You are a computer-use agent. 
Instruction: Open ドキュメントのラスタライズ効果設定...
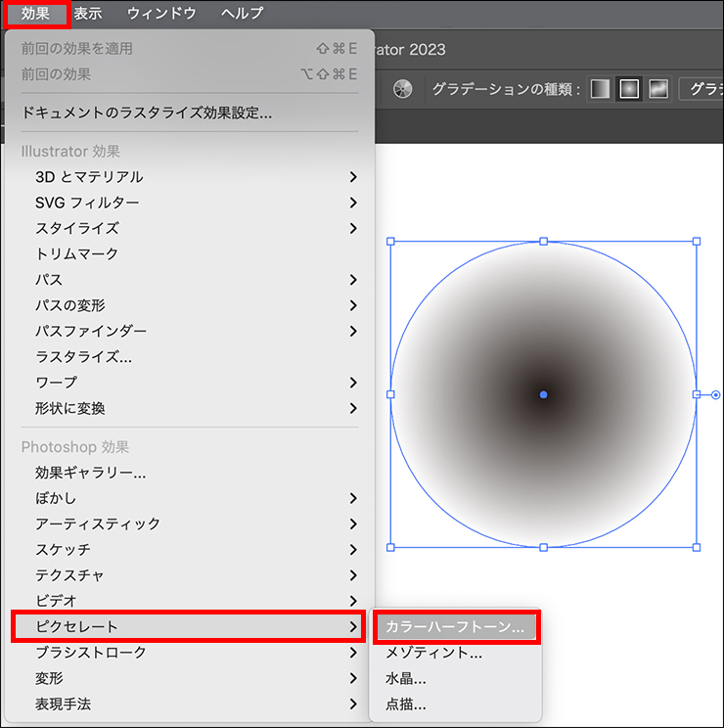pos(147,113)
